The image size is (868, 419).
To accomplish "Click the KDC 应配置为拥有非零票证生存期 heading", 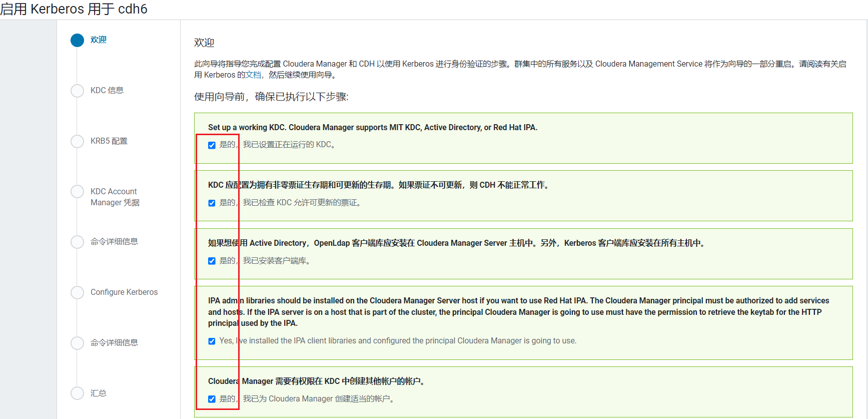I will pyautogui.click(x=380, y=185).
